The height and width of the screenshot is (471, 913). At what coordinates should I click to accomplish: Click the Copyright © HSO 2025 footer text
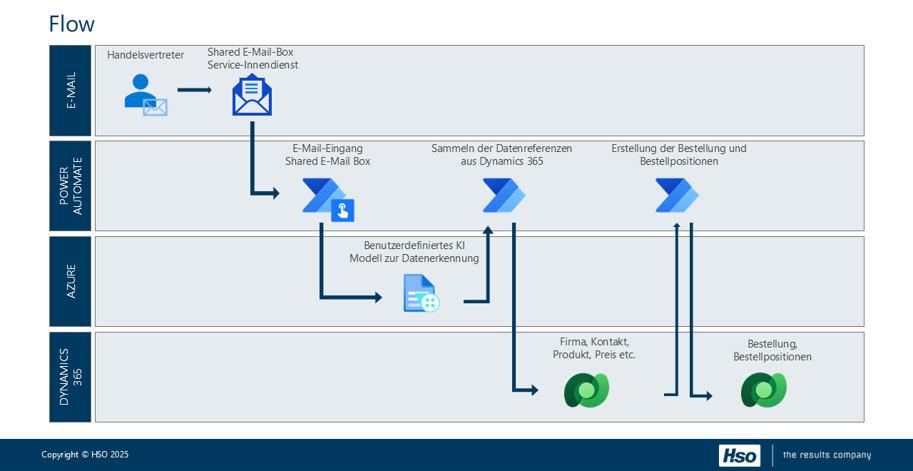[x=85, y=454]
